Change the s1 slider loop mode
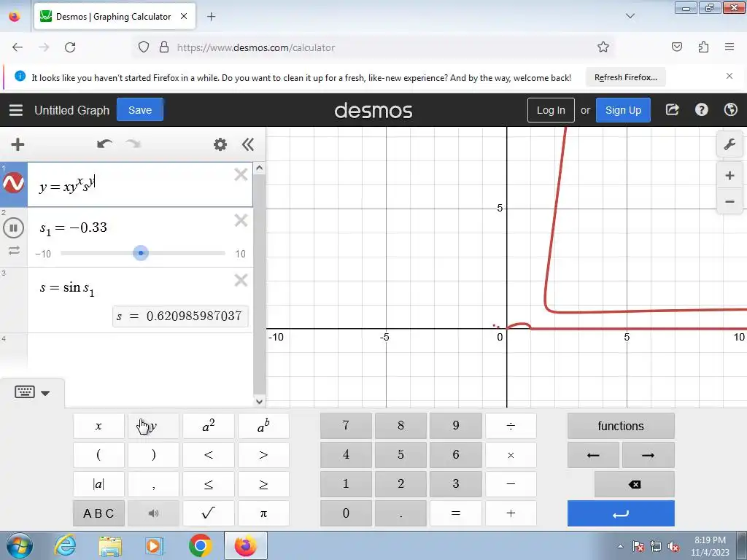 (14, 250)
